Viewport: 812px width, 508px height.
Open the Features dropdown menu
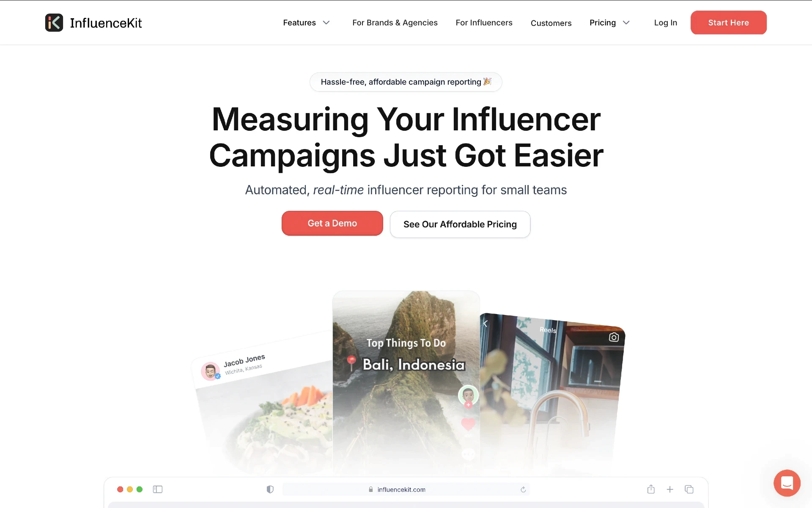pos(306,22)
